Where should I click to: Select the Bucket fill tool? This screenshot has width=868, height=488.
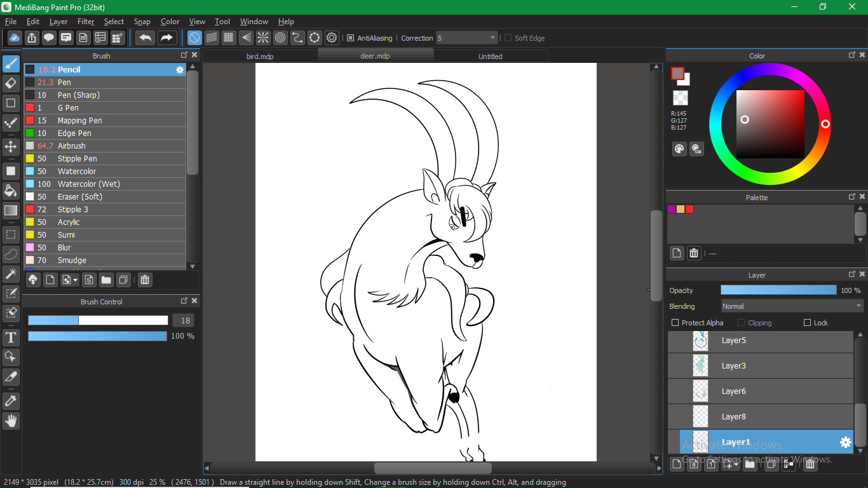[11, 191]
